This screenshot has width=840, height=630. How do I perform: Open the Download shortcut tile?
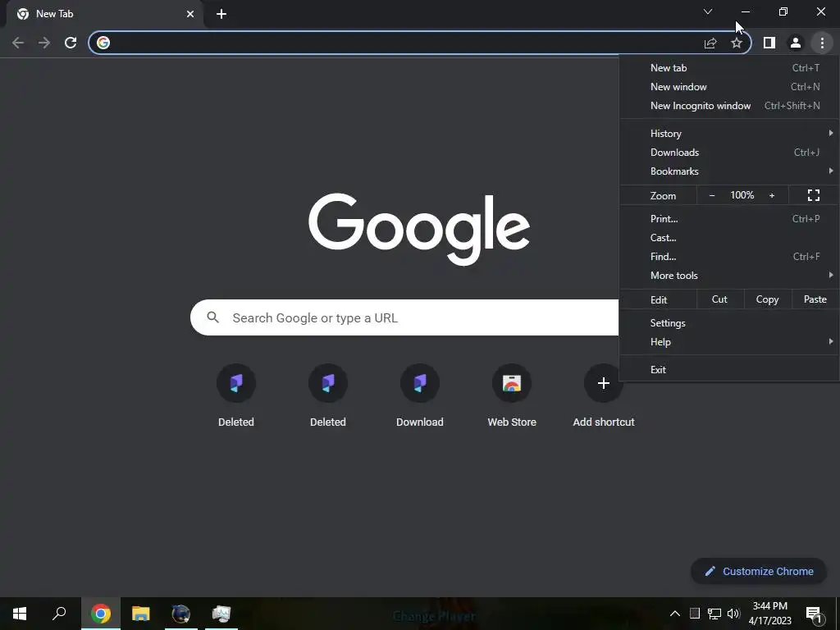click(419, 397)
